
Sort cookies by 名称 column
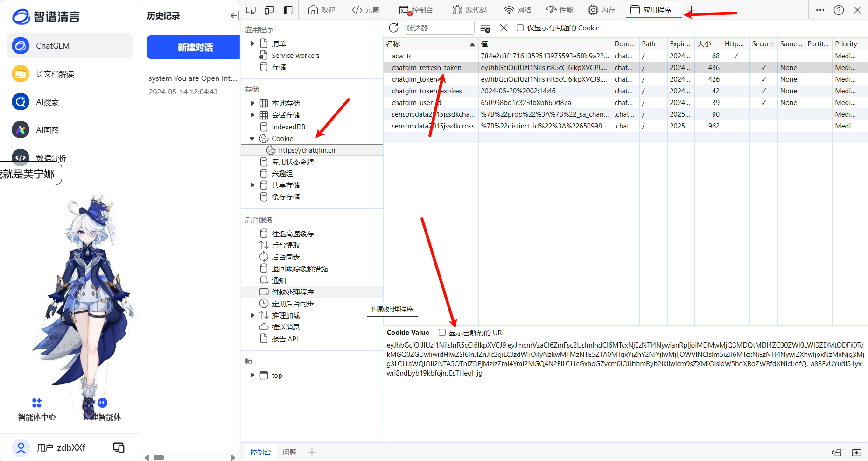(x=430, y=44)
